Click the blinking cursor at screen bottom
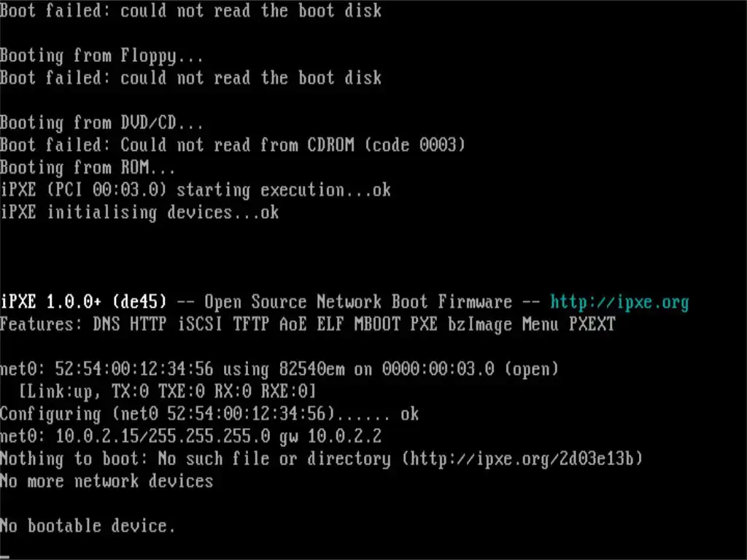 pos(5,556)
